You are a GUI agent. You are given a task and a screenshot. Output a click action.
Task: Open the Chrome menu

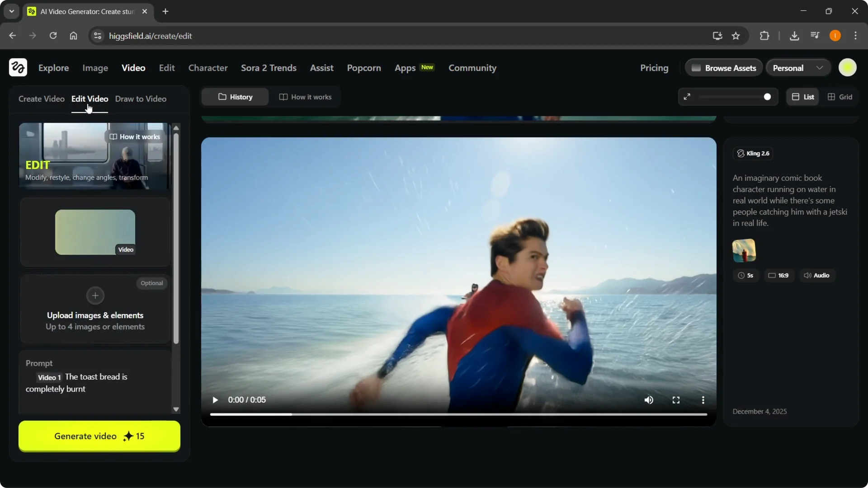856,35
